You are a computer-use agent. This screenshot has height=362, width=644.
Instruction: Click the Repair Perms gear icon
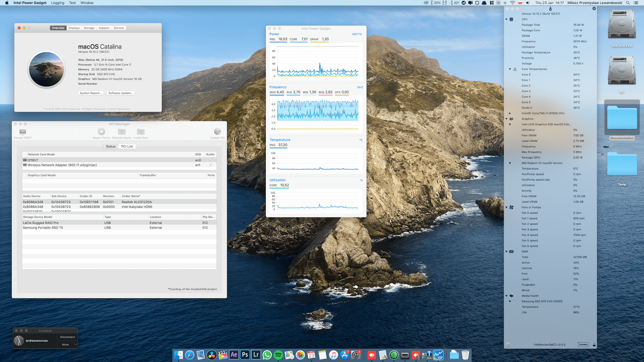101,131
